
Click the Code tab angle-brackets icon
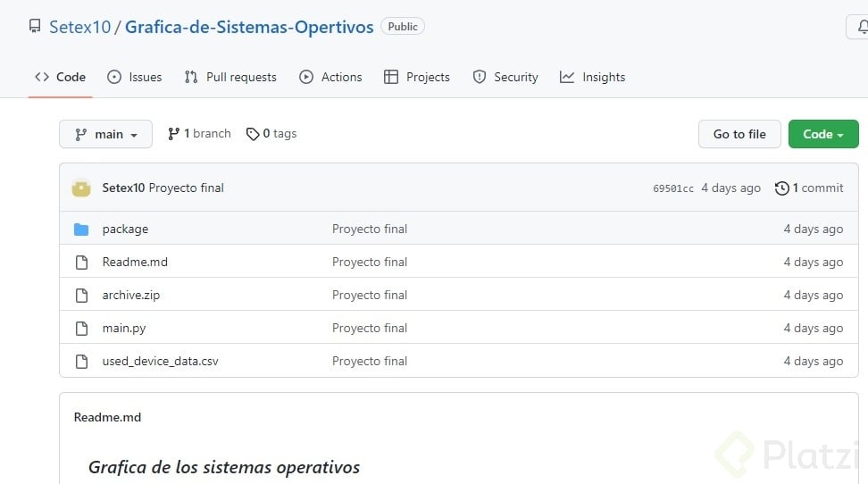tap(42, 77)
